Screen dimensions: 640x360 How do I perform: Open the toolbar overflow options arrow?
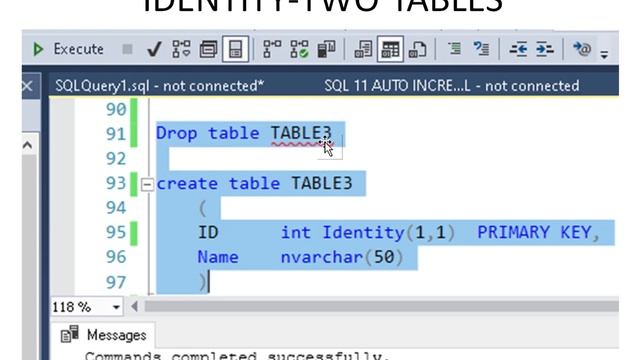tap(604, 54)
